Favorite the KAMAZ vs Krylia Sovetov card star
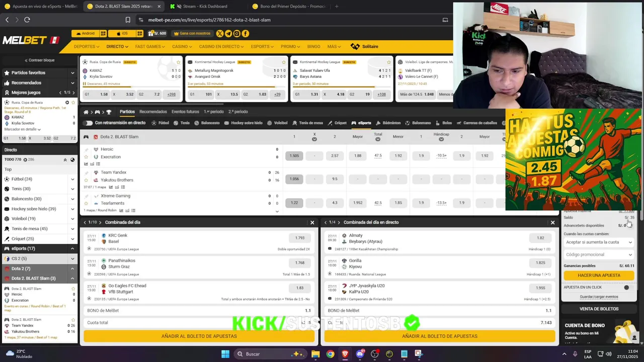This screenshot has width=644, height=362. (178, 62)
